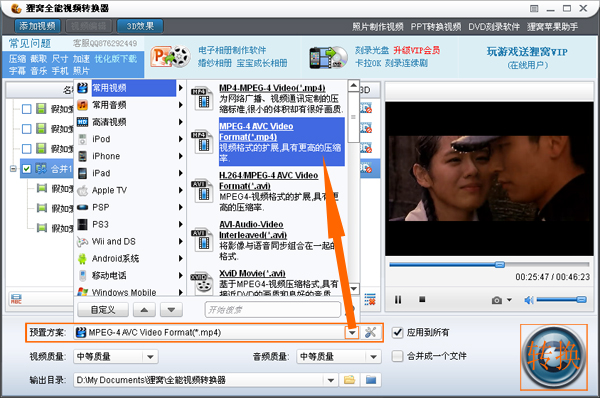Expand 常用音频 submenu arrow
This screenshot has width=600, height=398.
pyautogui.click(x=180, y=105)
